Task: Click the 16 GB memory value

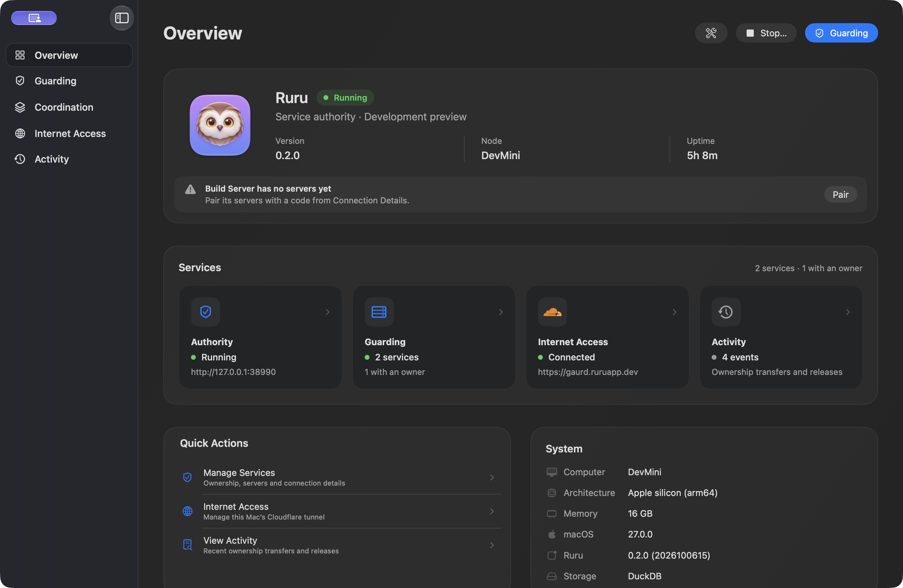Action: pyautogui.click(x=640, y=514)
